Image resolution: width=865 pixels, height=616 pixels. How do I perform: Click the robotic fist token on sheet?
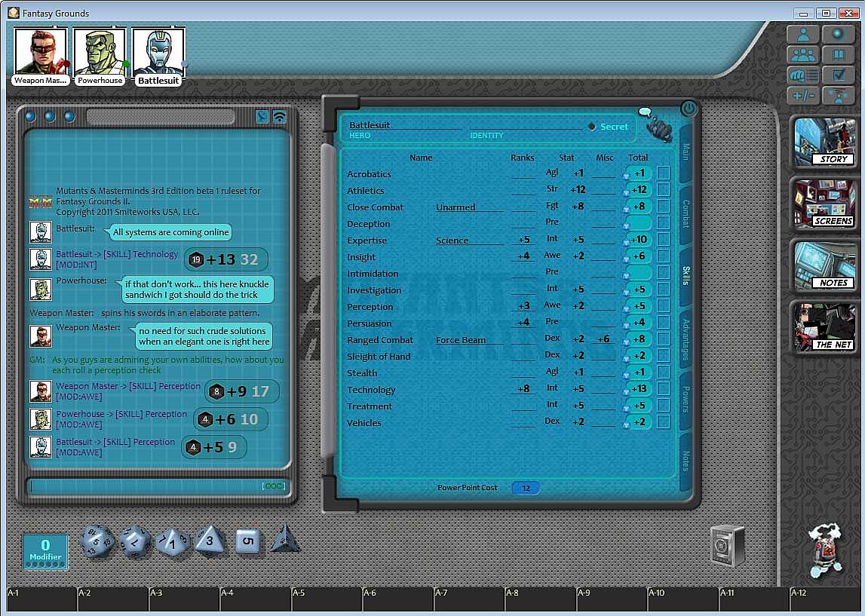click(660, 130)
